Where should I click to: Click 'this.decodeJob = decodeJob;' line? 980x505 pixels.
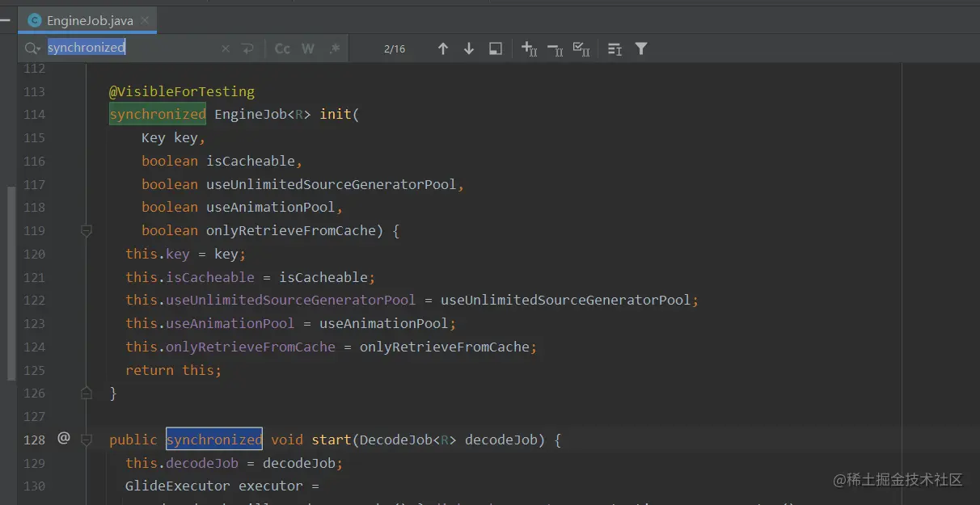[x=234, y=463]
